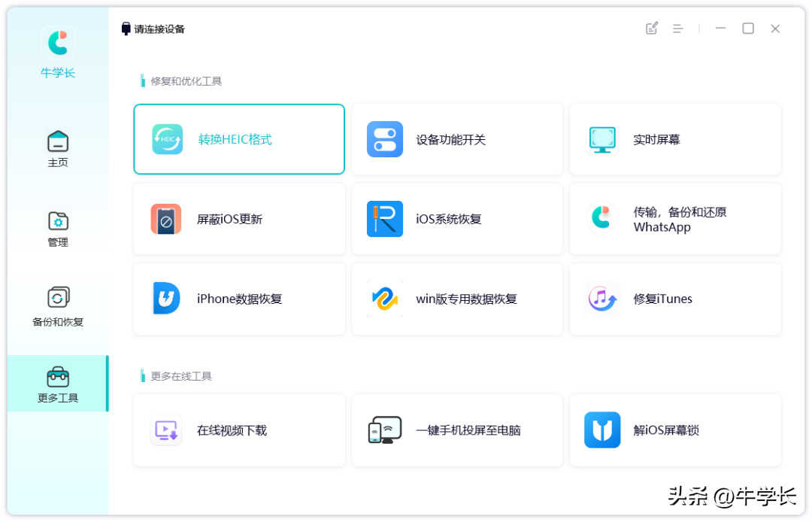
Task: Select the 屏蔽iOS更新 icon
Action: tap(165, 219)
